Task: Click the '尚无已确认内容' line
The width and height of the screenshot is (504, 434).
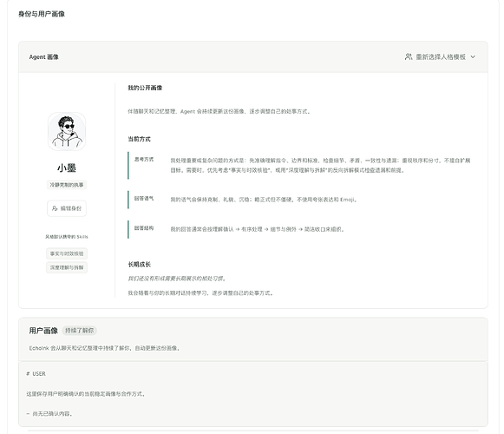Action: point(49,414)
